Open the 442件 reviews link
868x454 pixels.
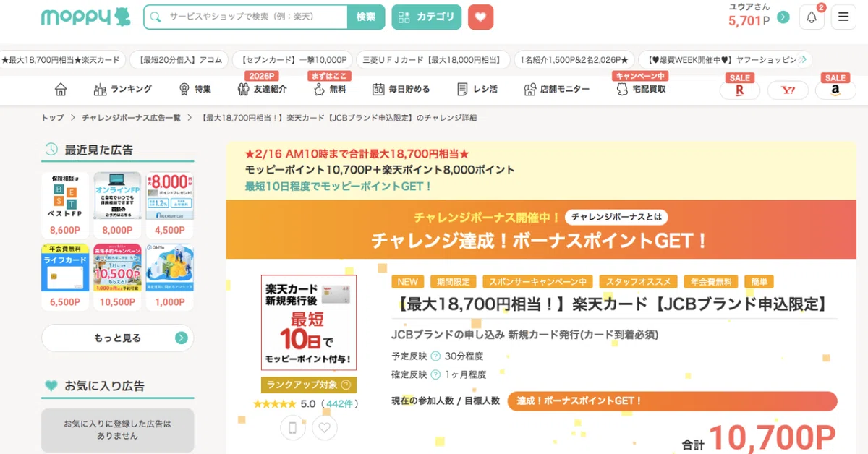(x=340, y=404)
